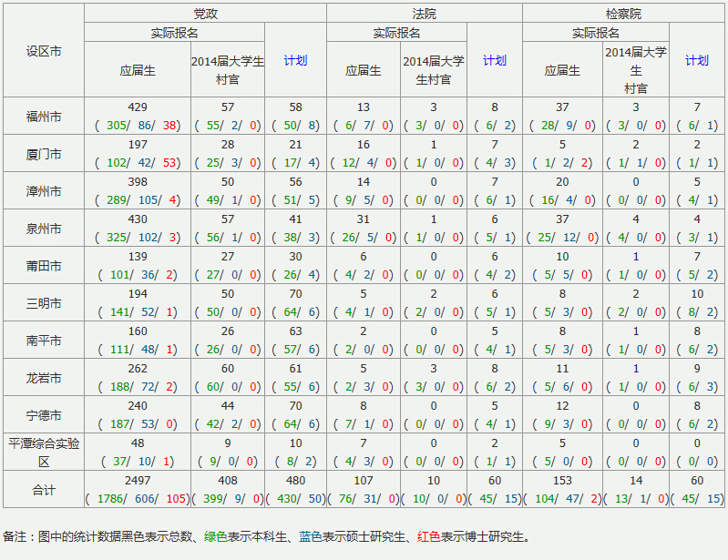This screenshot has width=728, height=560.
Task: Select the 厦门市 row label
Action: [44, 154]
